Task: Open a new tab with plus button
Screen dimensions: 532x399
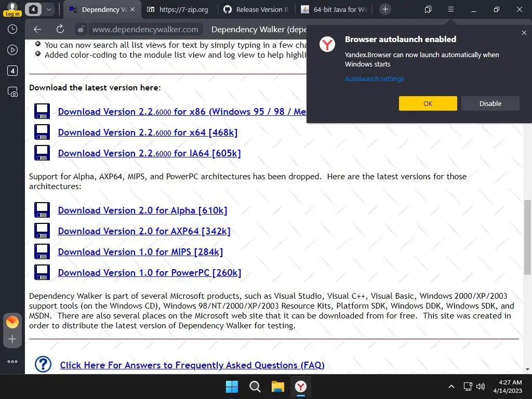Action: [385, 9]
